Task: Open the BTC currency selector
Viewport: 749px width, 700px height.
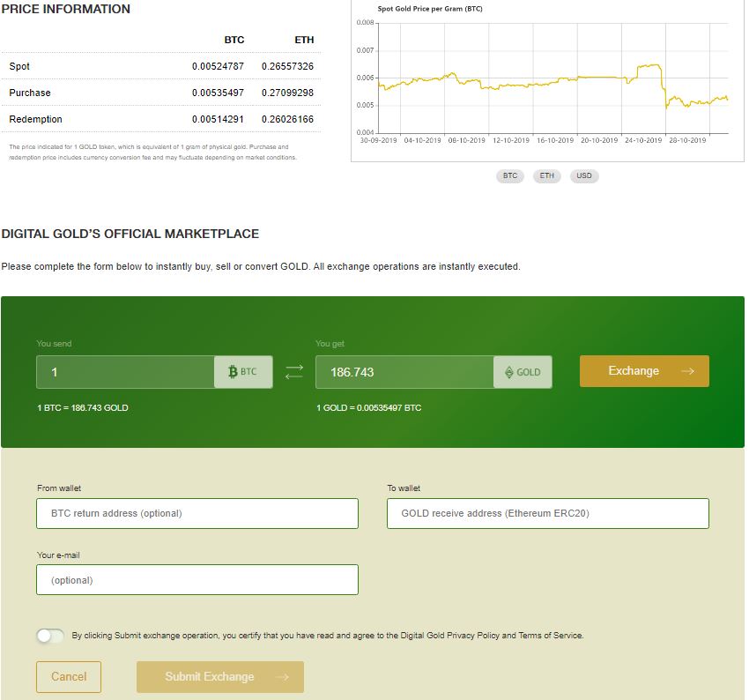Action: coord(243,372)
